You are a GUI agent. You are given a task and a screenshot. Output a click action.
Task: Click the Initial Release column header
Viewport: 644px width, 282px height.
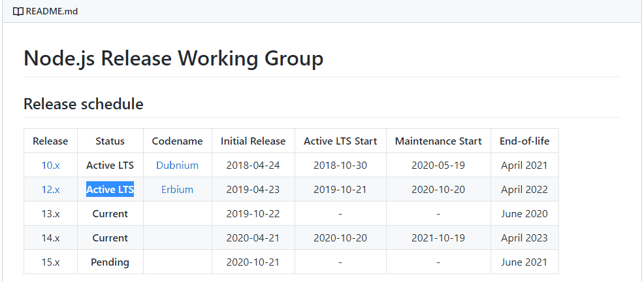253,141
